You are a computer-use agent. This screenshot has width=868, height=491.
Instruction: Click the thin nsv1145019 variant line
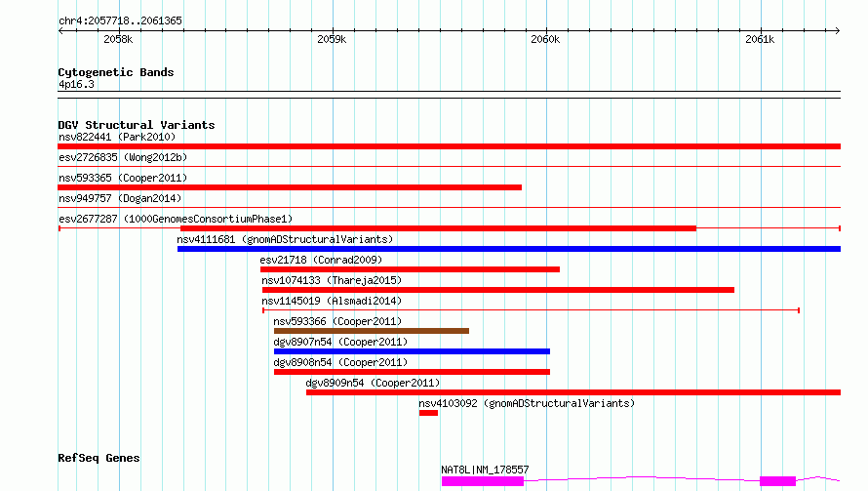click(x=531, y=310)
